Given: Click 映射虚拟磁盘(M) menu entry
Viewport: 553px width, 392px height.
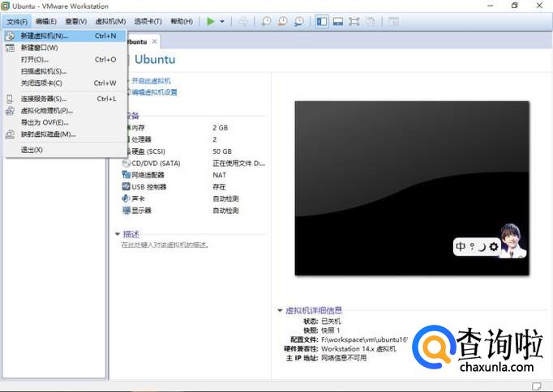Looking at the screenshot, I should [x=48, y=134].
